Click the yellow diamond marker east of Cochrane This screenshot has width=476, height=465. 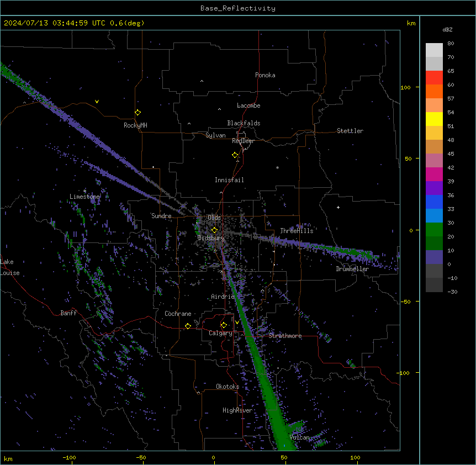pos(188,326)
